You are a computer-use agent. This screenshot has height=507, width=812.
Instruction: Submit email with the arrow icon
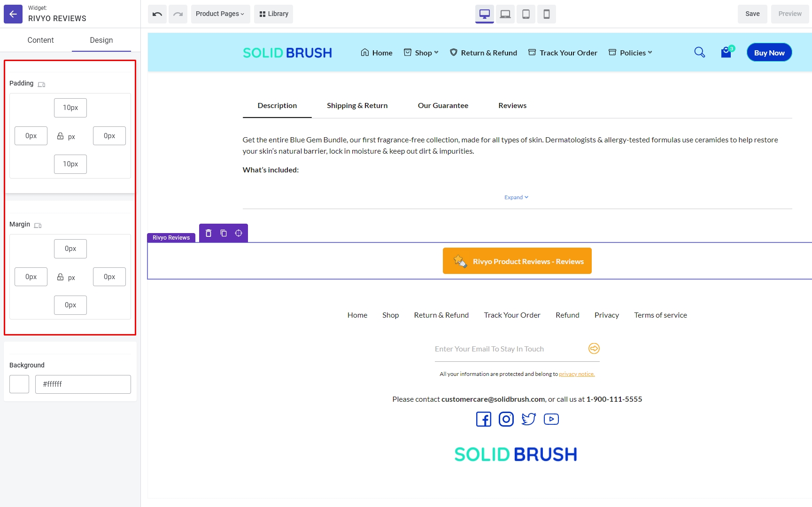click(594, 348)
